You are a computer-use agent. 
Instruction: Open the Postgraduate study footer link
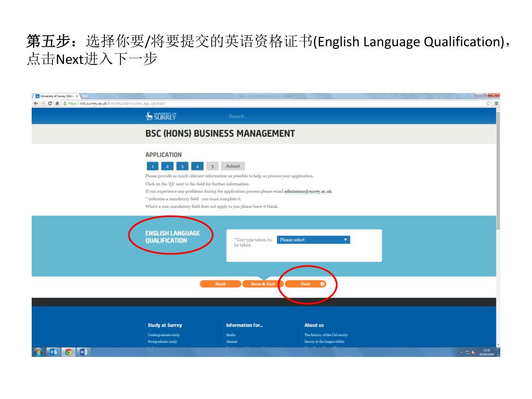pos(162,342)
